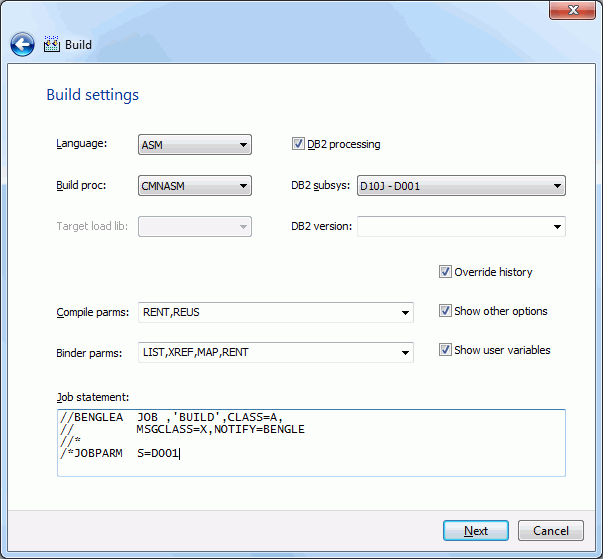Uncheck the Override history checkbox
This screenshot has width=603, height=559.
pos(445,272)
